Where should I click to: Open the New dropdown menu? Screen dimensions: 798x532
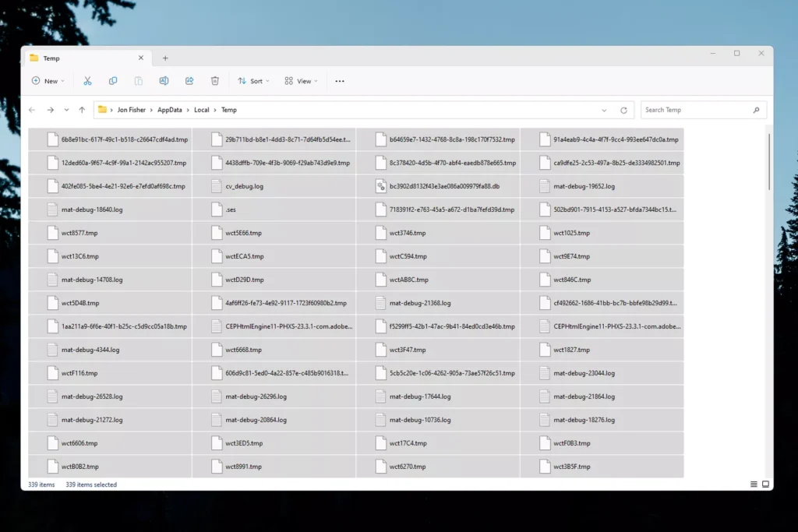(48, 81)
